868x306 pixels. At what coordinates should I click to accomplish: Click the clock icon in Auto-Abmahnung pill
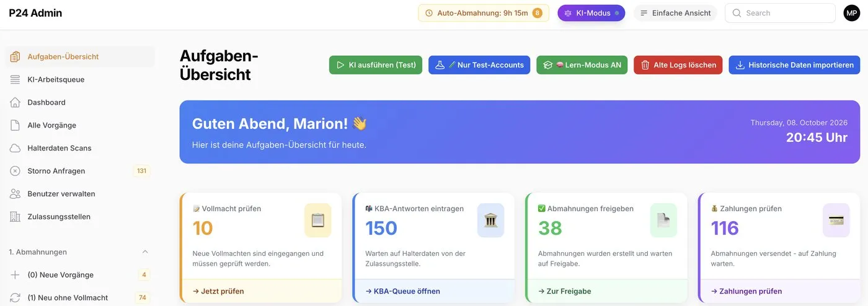(429, 13)
